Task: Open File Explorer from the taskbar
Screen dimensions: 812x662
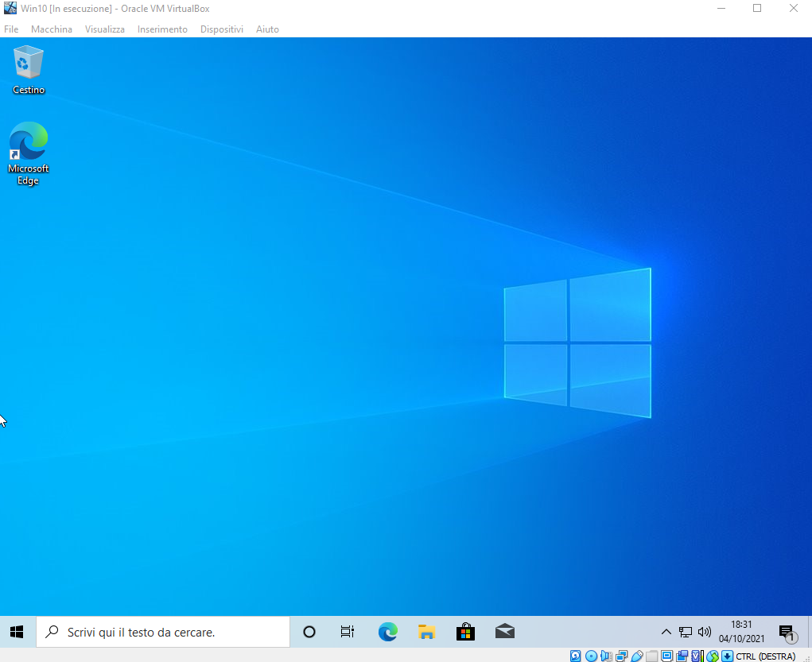Action: [x=426, y=632]
